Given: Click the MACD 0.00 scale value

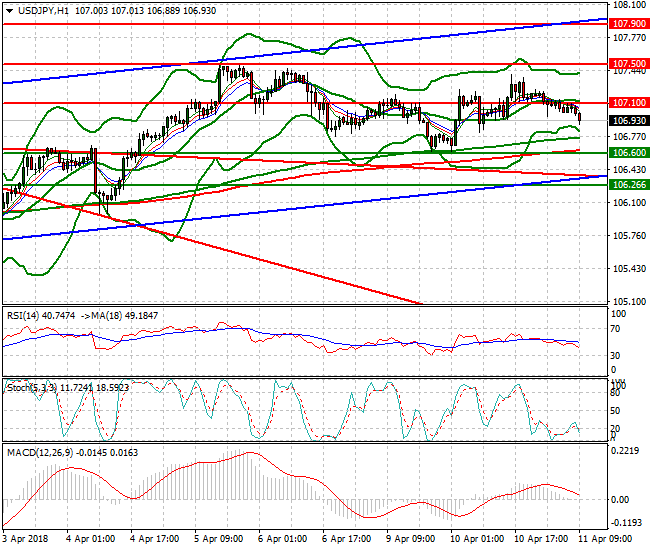Looking at the screenshot, I should pos(620,499).
